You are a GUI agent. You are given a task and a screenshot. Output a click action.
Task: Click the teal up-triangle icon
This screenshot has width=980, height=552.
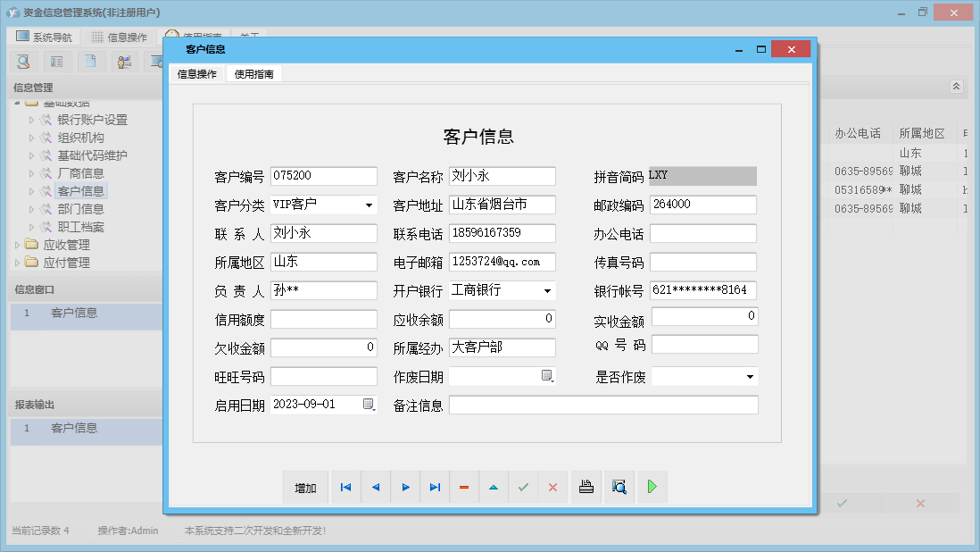click(x=494, y=487)
